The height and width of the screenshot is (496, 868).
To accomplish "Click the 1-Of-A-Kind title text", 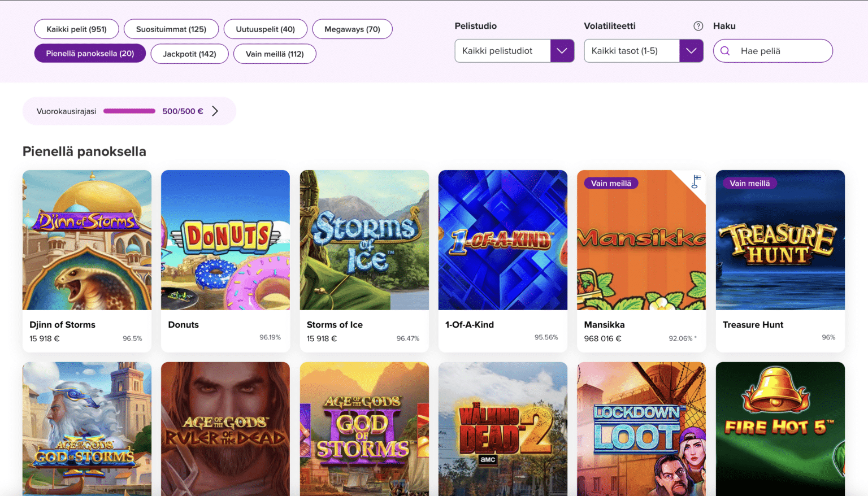I will tap(470, 325).
